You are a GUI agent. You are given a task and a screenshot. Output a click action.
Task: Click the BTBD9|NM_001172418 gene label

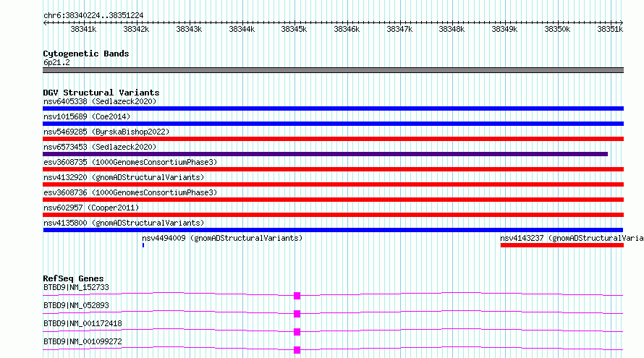pos(82,323)
